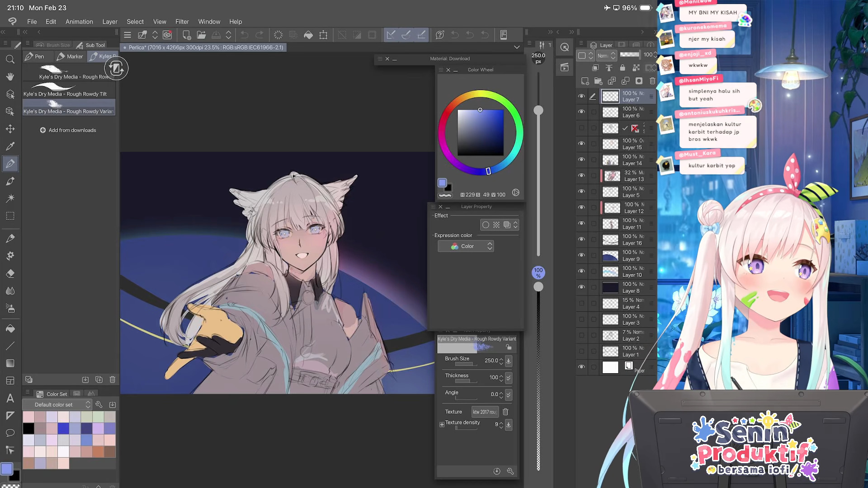Select the Fill bucket tool

(x=10, y=328)
